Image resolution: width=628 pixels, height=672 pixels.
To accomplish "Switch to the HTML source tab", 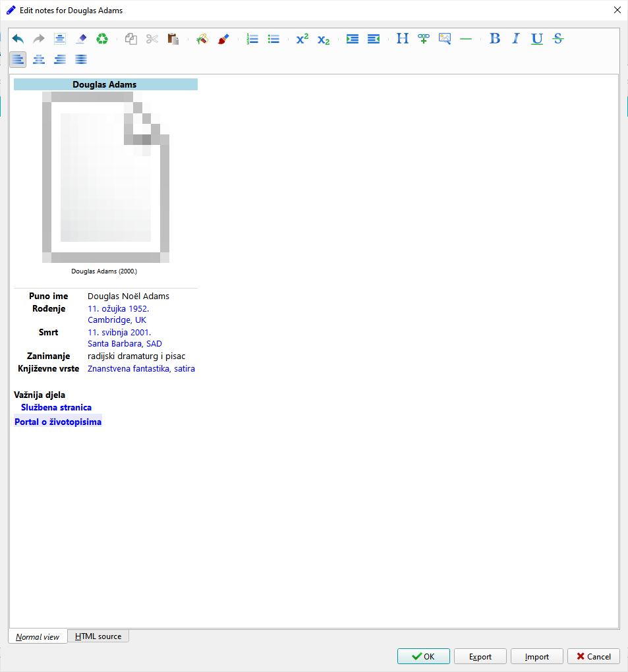I will (98, 636).
